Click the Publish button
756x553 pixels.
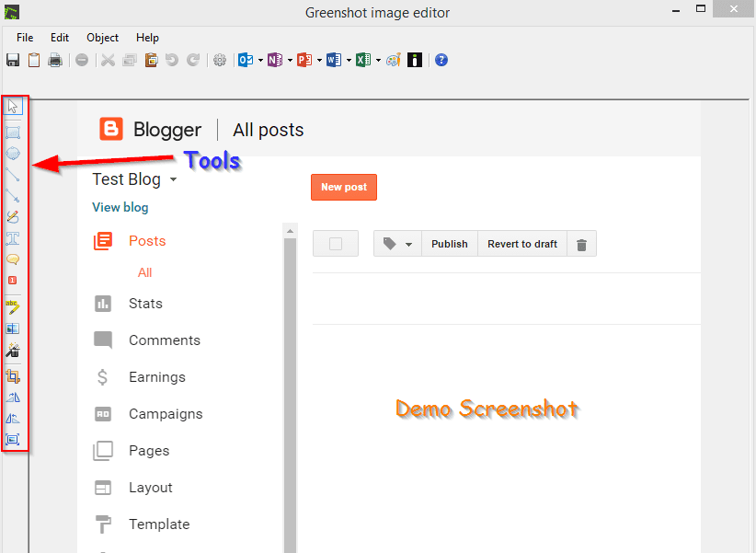(x=450, y=244)
